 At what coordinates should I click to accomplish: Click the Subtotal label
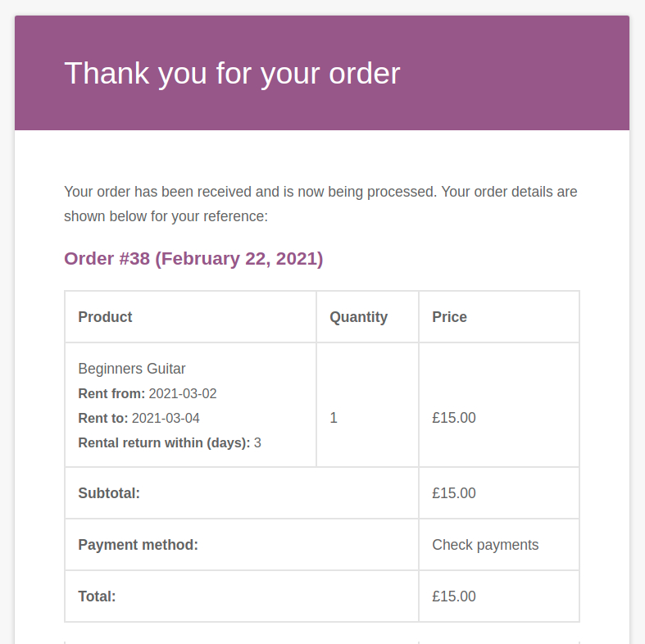point(109,493)
